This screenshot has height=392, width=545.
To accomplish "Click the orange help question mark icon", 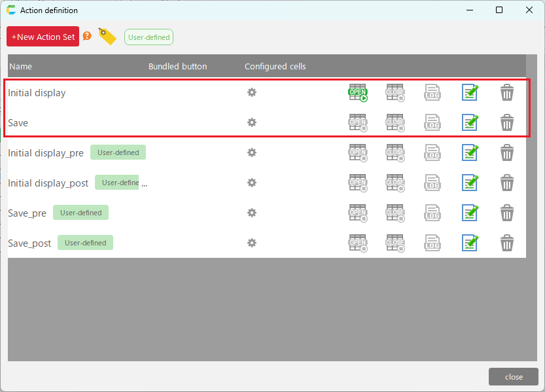I will point(87,36).
